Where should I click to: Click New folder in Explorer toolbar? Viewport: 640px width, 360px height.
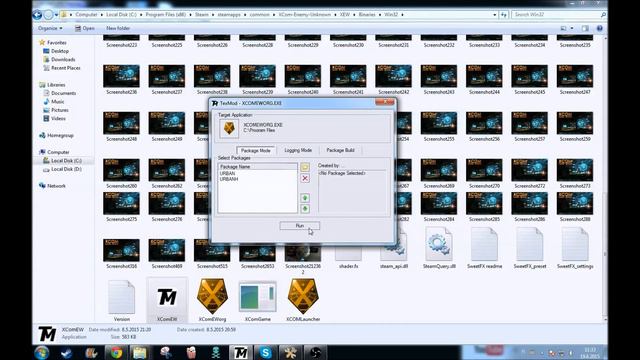118,28
